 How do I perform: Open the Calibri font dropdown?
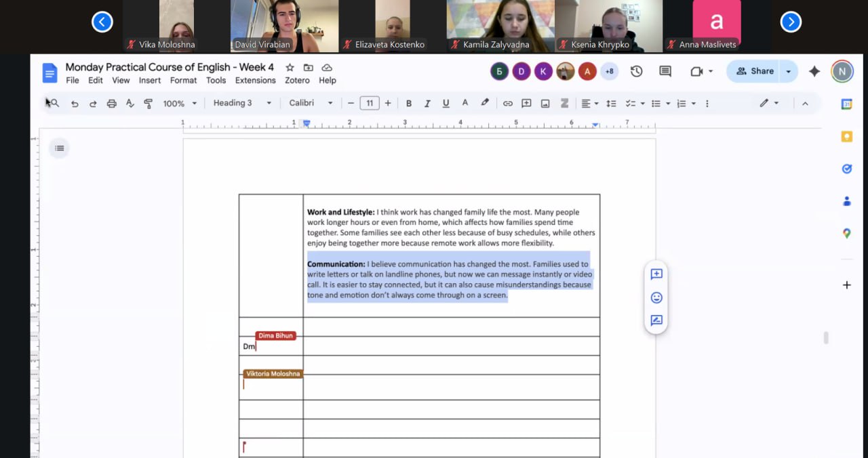pyautogui.click(x=311, y=103)
